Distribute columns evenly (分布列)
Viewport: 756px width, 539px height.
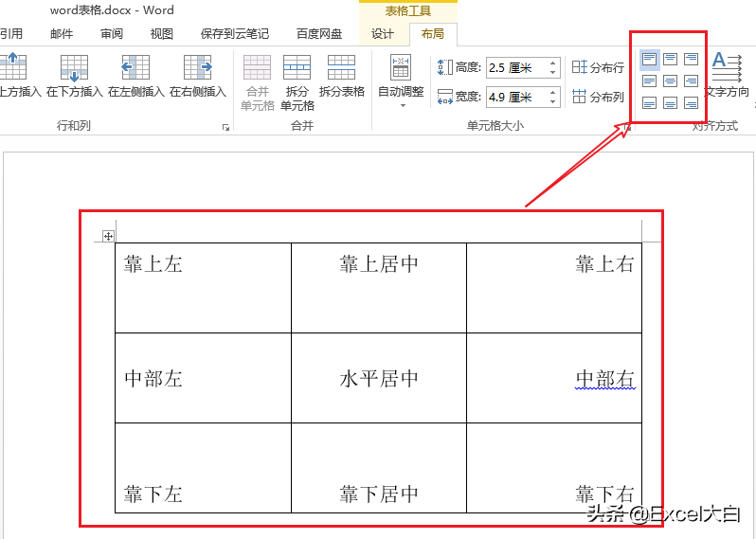[x=598, y=97]
